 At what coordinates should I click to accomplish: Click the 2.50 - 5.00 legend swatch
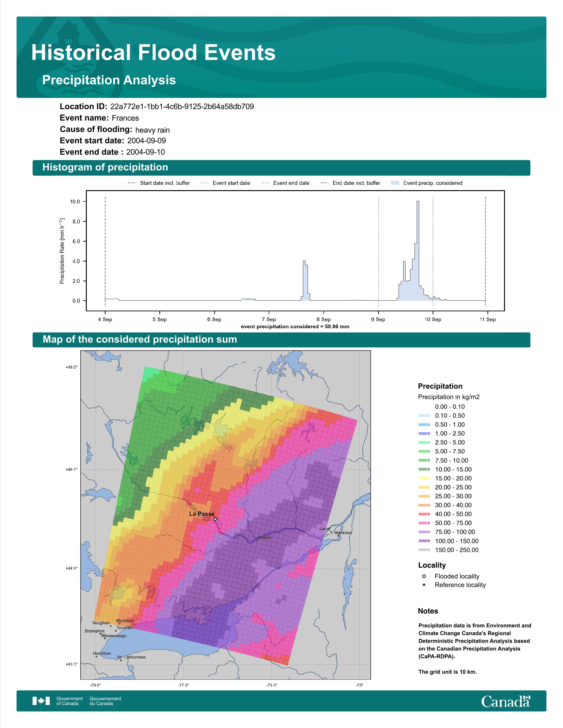tap(424, 442)
